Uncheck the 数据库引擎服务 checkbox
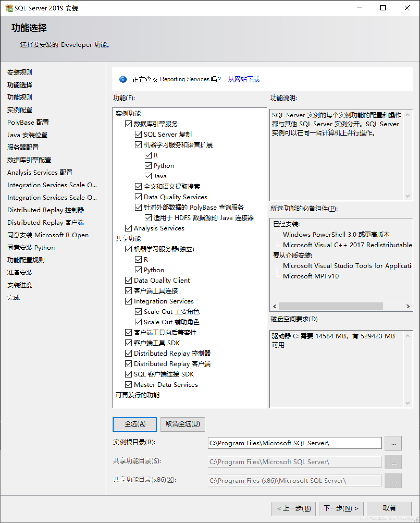Screen dimensions: 420x523 pos(128,124)
